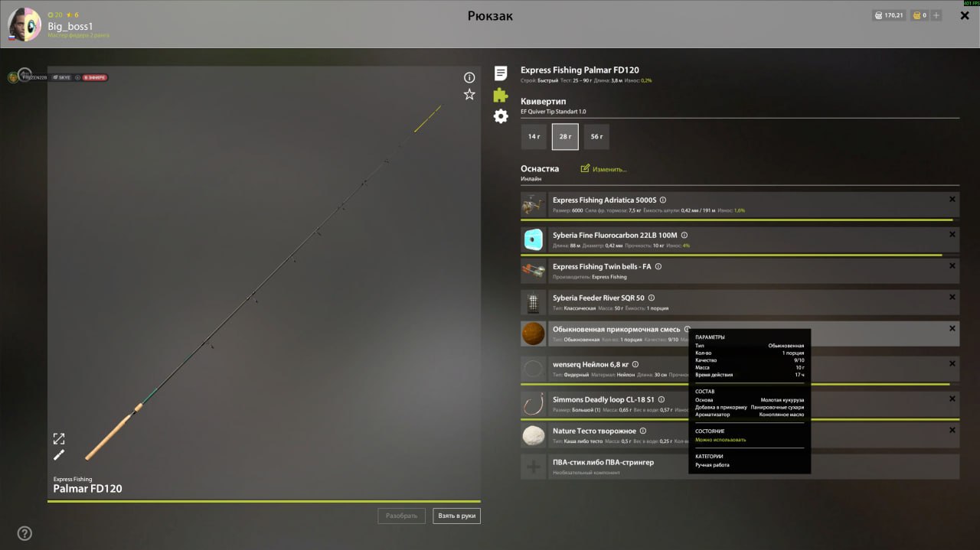Image resolution: width=980 pixels, height=550 pixels.
Task: Remove Express Fishing Twin bells
Action: (952, 265)
